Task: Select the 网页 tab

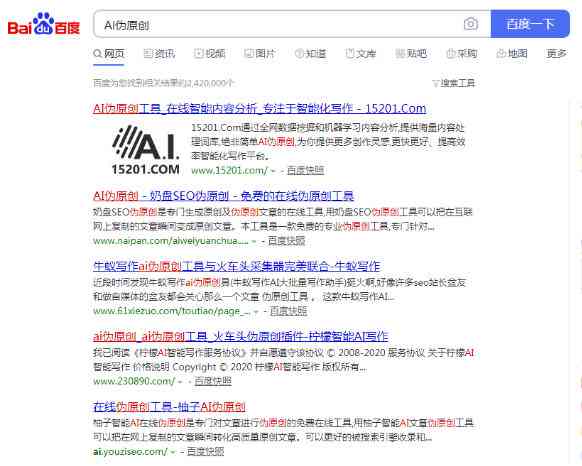Action: pyautogui.click(x=108, y=54)
